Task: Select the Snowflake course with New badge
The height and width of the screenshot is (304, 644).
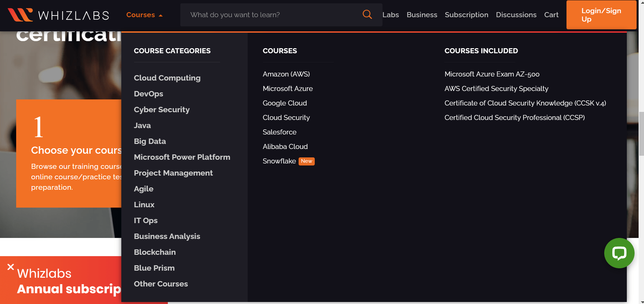Action: coord(279,161)
